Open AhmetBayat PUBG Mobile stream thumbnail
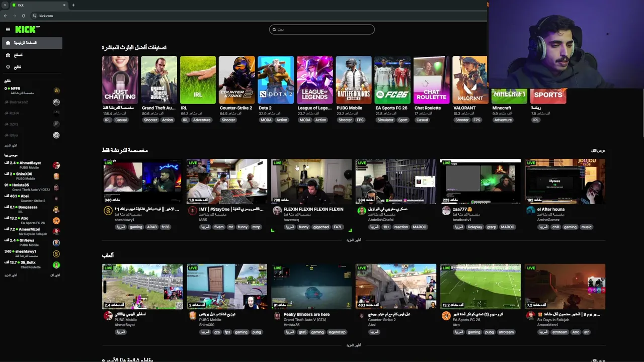Screen dimensions: 644x362 click(x=142, y=287)
